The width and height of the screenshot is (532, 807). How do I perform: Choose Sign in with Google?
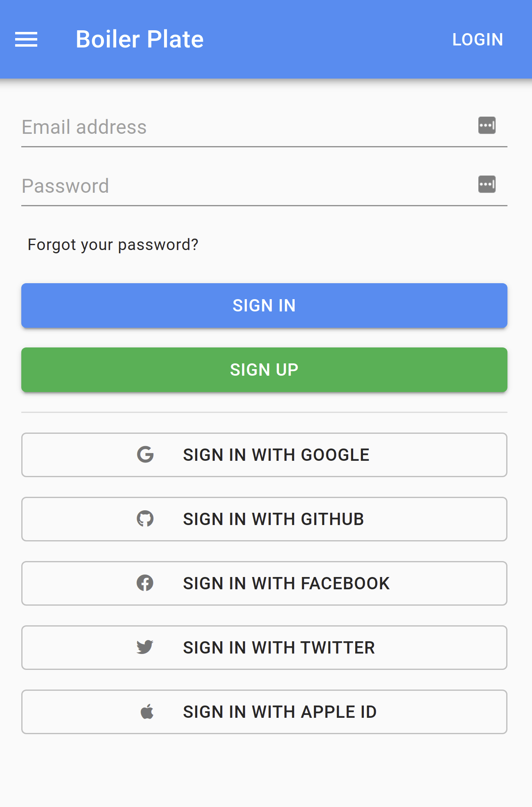click(x=276, y=455)
